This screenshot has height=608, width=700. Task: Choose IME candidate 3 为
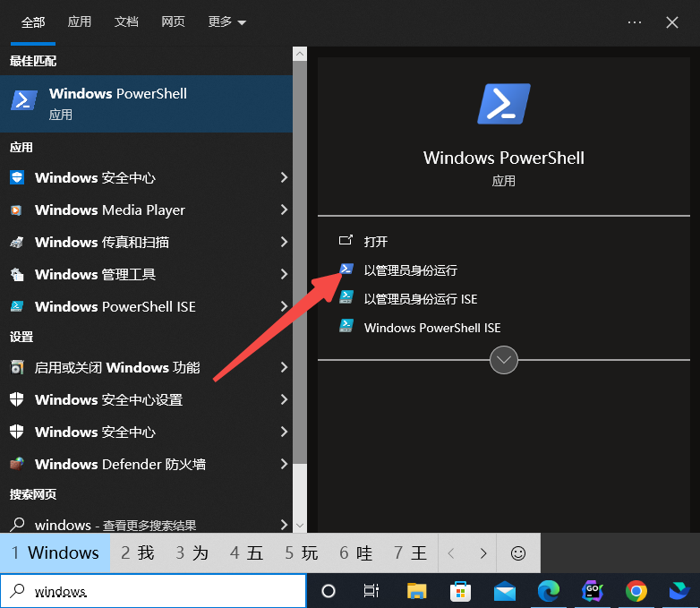[x=192, y=553]
